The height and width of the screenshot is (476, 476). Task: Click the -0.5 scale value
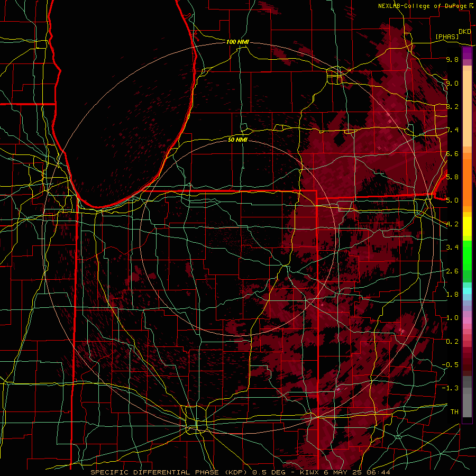point(451,365)
